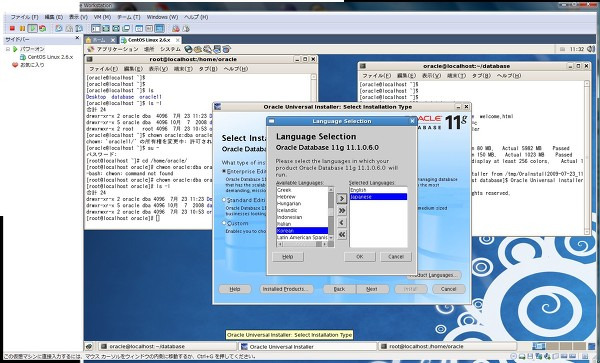Click the web browser globe icon in GNOME panel
Image resolution: width=600 pixels, height=363 pixels.
[x=188, y=49]
